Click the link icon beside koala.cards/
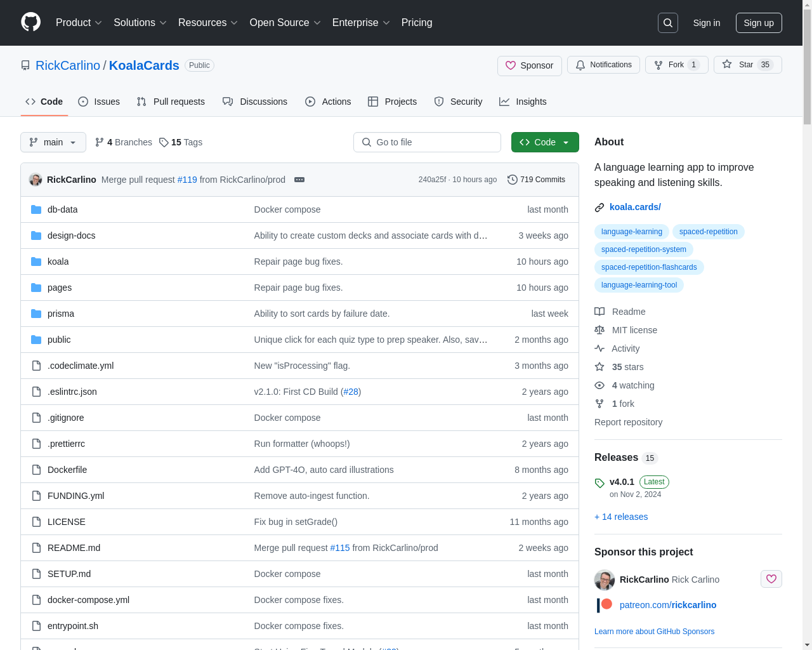Image resolution: width=812 pixels, height=650 pixels. tap(599, 208)
